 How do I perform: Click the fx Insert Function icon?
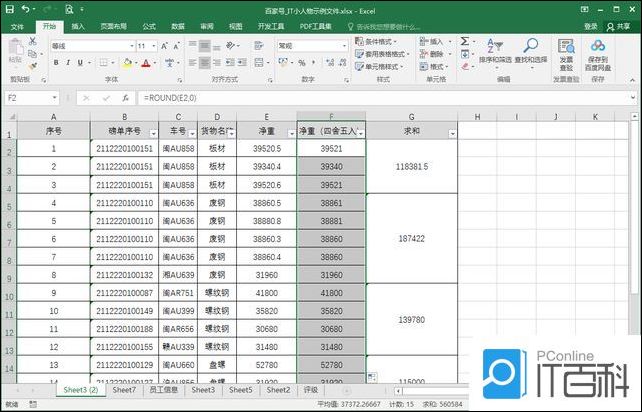pos(125,98)
